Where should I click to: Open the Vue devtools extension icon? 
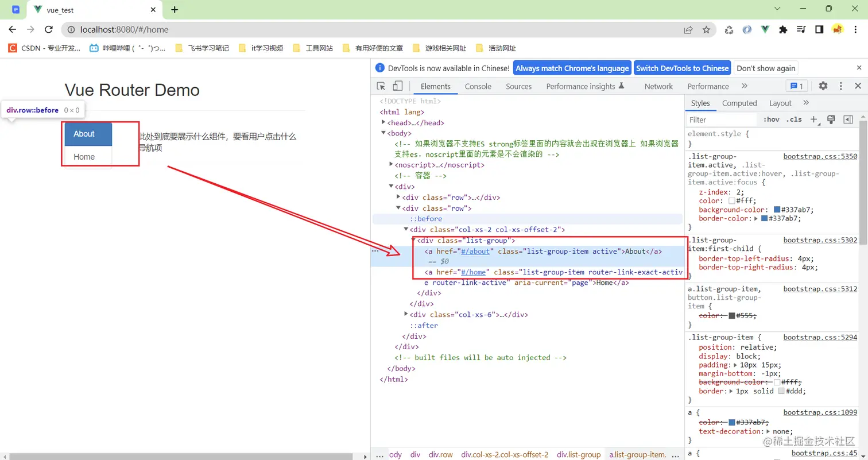coord(765,30)
